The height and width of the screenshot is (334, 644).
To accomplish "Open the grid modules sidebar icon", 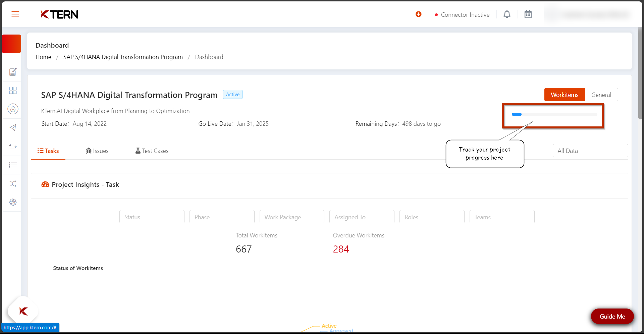I will (13, 91).
